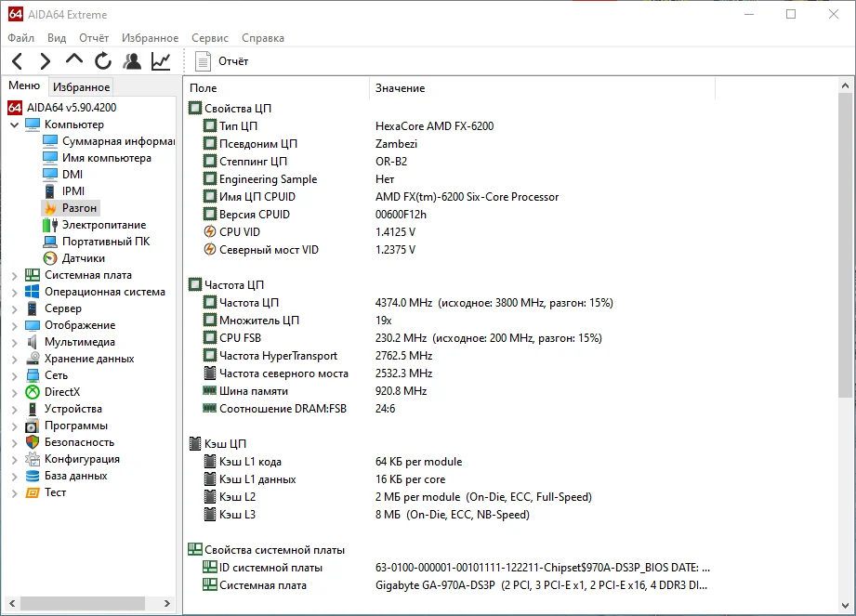The width and height of the screenshot is (856, 616).
Task: Open the DMI item icon
Action: coord(50,174)
